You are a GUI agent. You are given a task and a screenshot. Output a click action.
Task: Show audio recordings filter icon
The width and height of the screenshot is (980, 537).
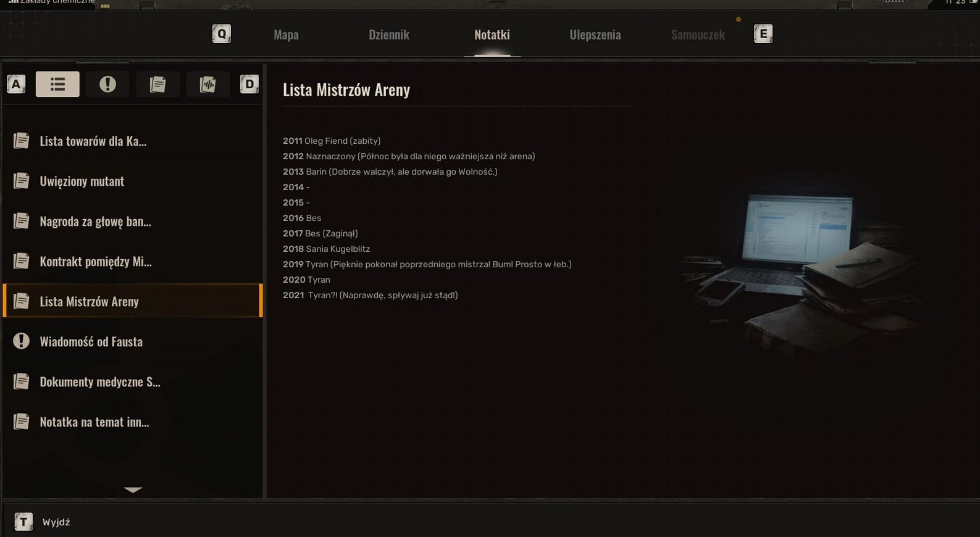tap(207, 84)
